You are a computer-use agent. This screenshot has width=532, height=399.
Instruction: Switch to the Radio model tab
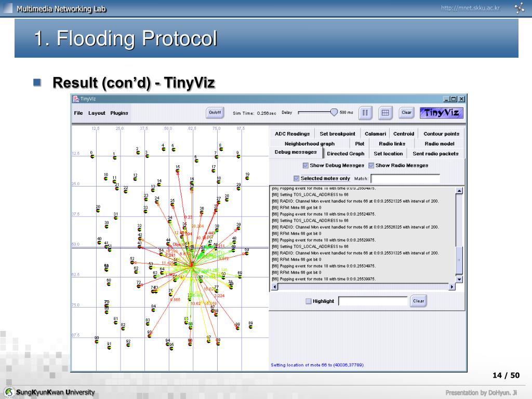[x=440, y=143]
